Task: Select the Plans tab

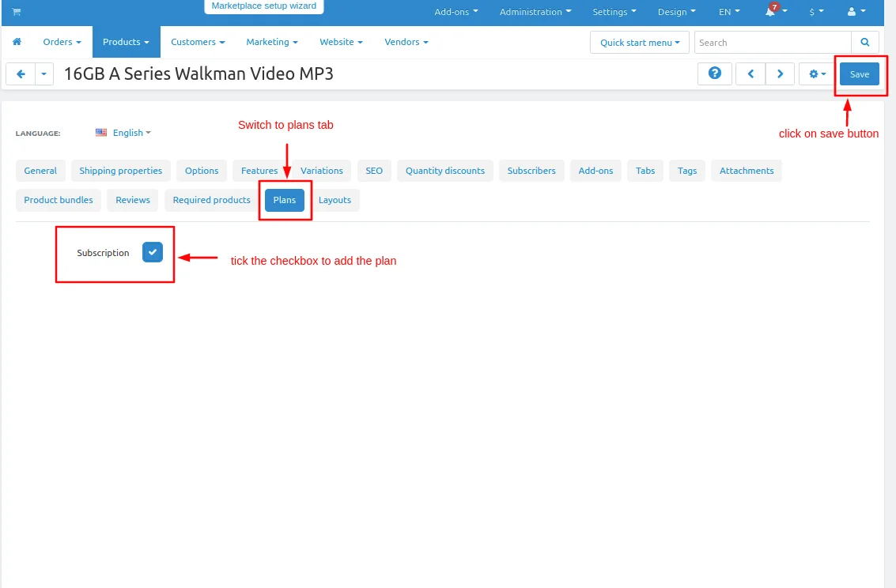Action: point(285,200)
